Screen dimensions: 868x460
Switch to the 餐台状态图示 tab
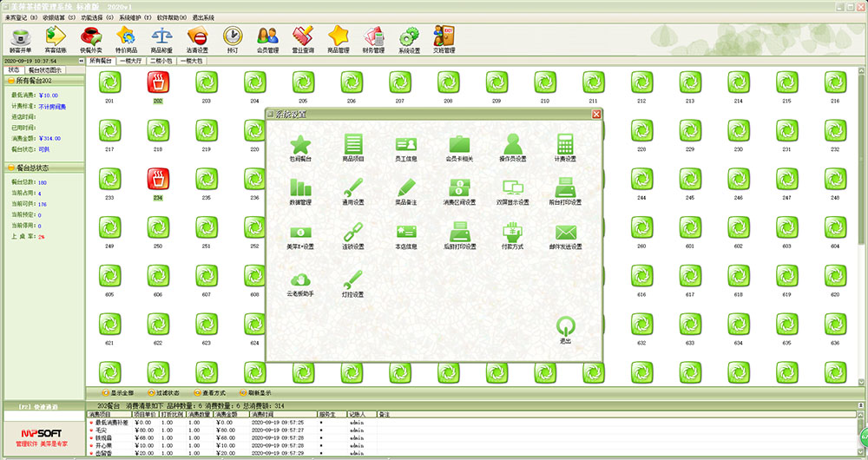(45, 69)
